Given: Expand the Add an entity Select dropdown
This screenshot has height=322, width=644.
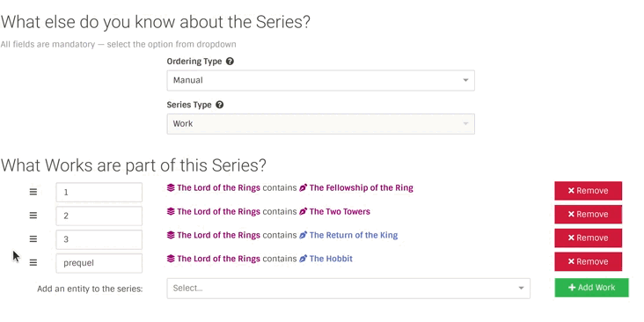Looking at the screenshot, I should (348, 289).
